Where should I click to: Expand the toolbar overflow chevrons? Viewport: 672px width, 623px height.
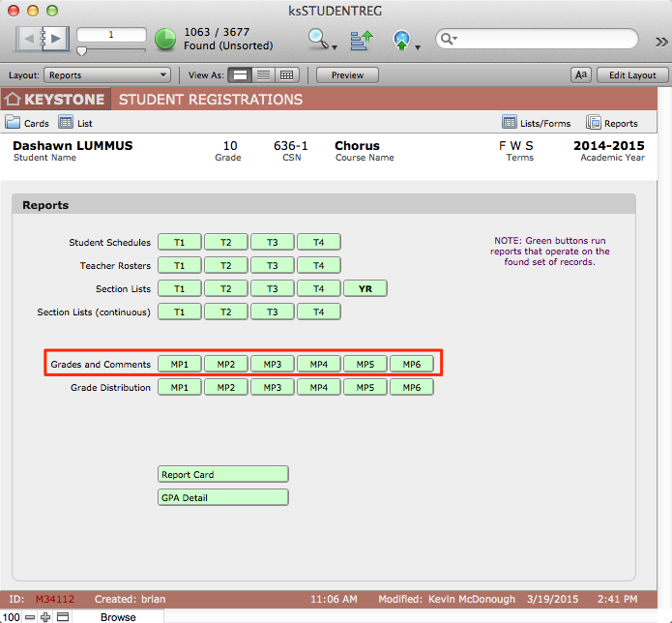coord(661,41)
